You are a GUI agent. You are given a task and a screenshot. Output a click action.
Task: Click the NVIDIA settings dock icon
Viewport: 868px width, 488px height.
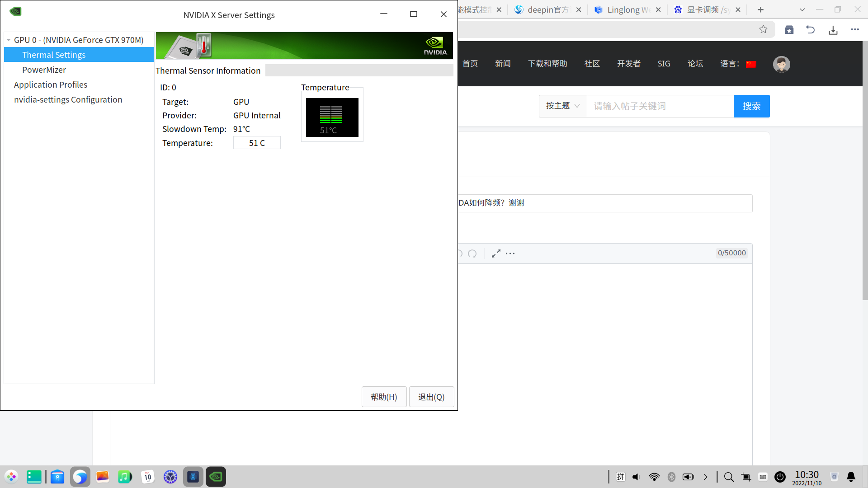tap(216, 477)
